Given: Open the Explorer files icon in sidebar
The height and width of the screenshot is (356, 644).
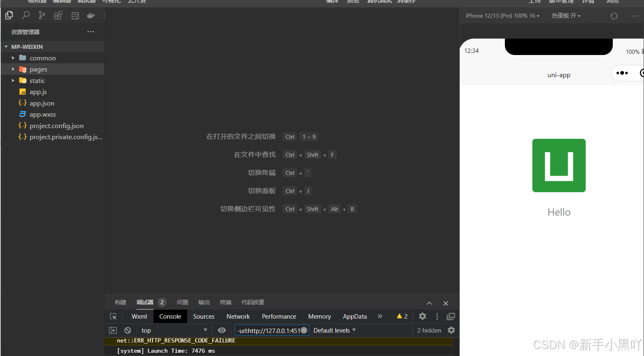Looking at the screenshot, I should [x=9, y=16].
